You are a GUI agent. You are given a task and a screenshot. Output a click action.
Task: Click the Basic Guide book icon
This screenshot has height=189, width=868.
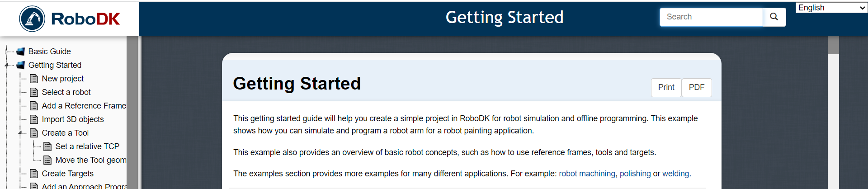click(x=20, y=52)
